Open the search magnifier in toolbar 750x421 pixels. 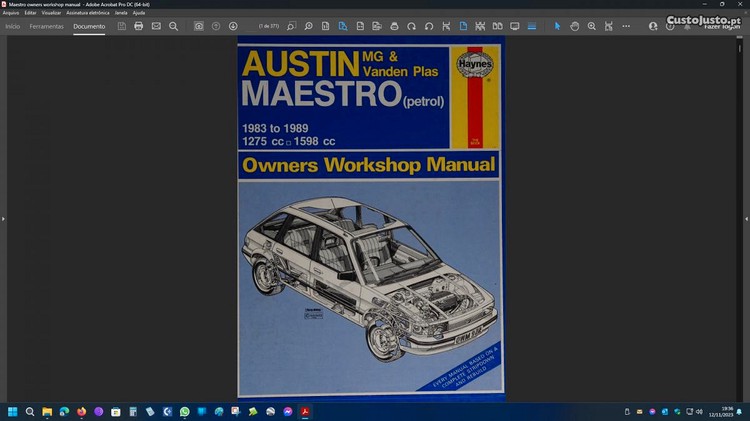click(x=173, y=26)
